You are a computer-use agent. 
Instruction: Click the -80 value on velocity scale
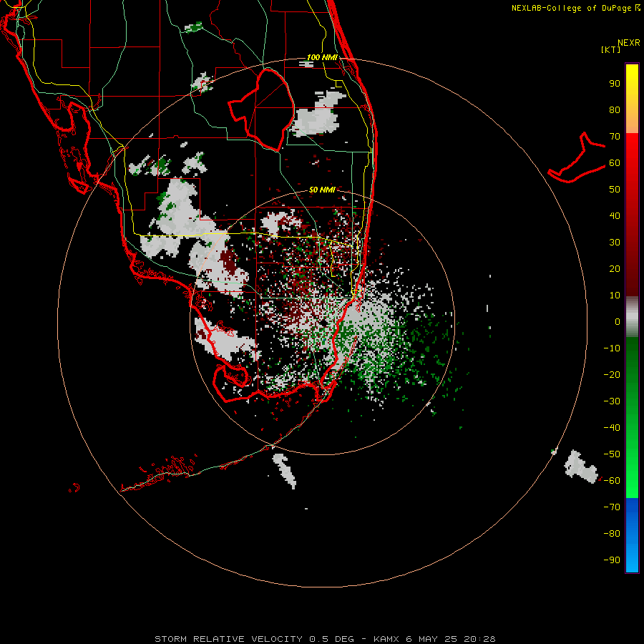(612, 534)
